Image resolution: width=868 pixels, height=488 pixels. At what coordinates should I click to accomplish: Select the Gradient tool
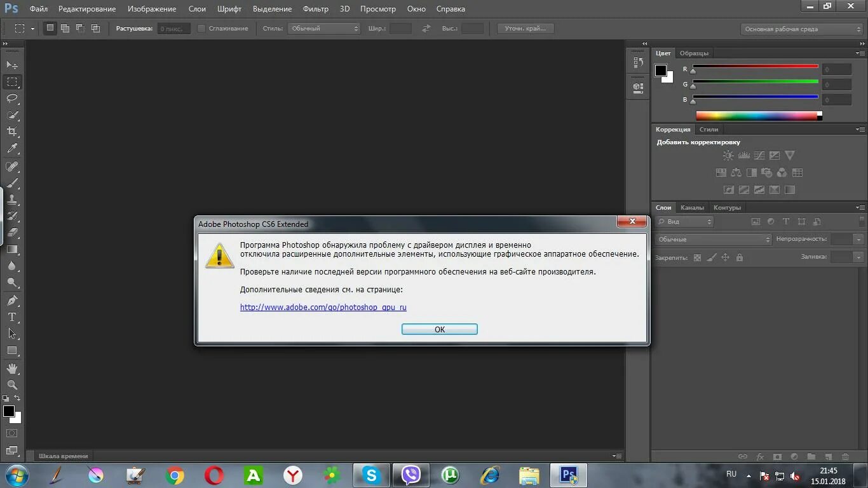click(x=12, y=249)
